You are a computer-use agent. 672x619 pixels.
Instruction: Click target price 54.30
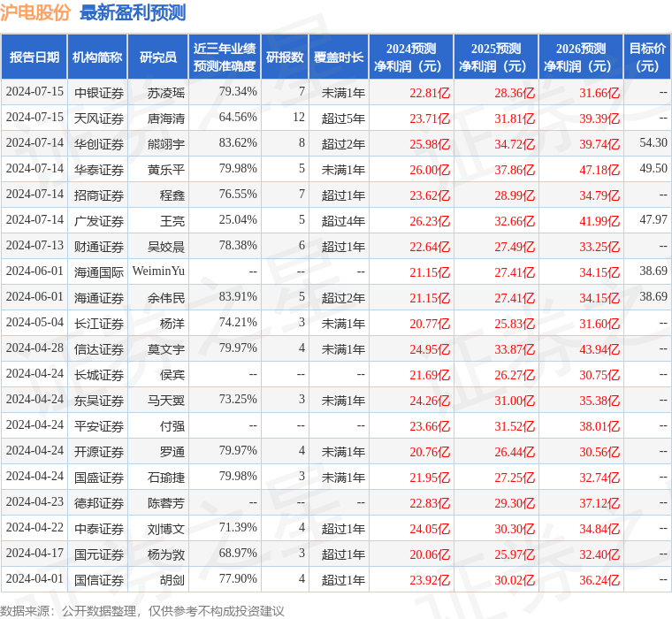pyautogui.click(x=653, y=142)
